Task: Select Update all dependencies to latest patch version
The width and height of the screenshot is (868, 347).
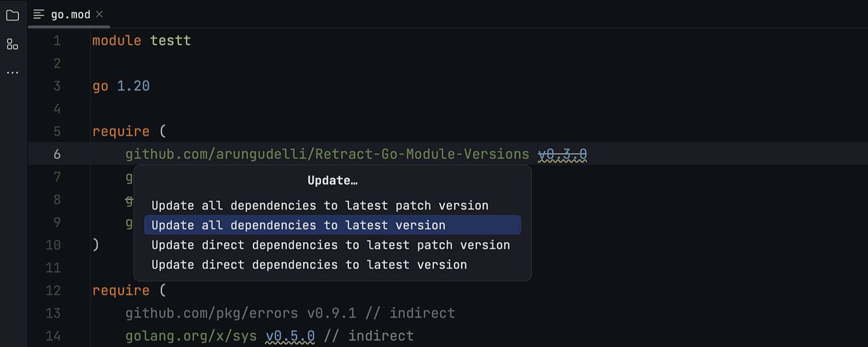Action: 320,206
